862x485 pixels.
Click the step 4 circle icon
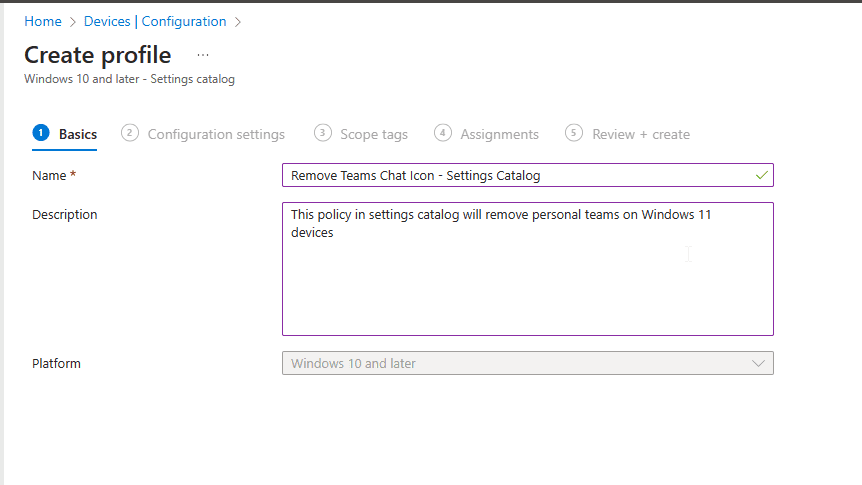click(443, 133)
